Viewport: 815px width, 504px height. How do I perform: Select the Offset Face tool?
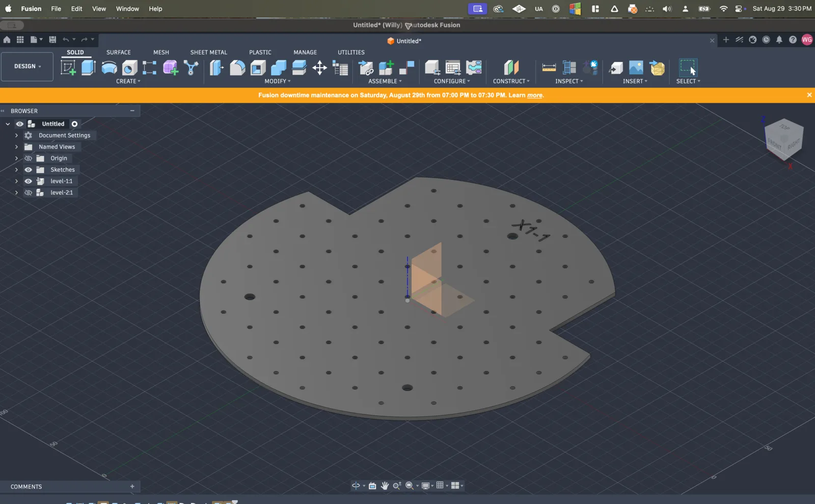coord(299,67)
